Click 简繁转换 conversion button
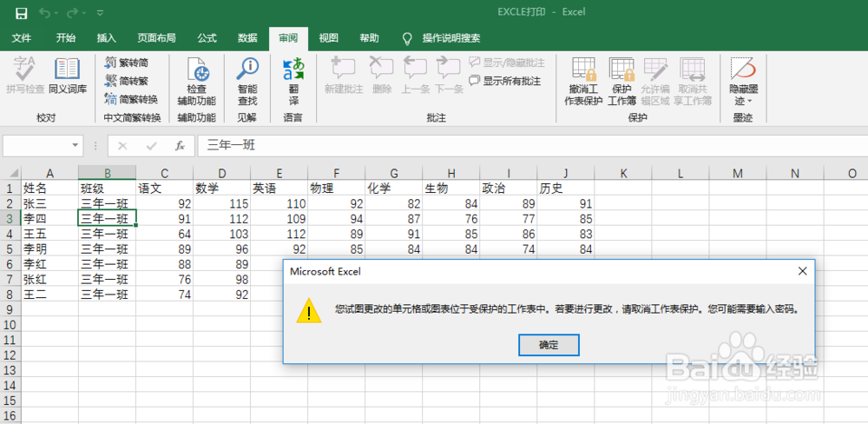This screenshot has width=868, height=424. click(x=132, y=99)
